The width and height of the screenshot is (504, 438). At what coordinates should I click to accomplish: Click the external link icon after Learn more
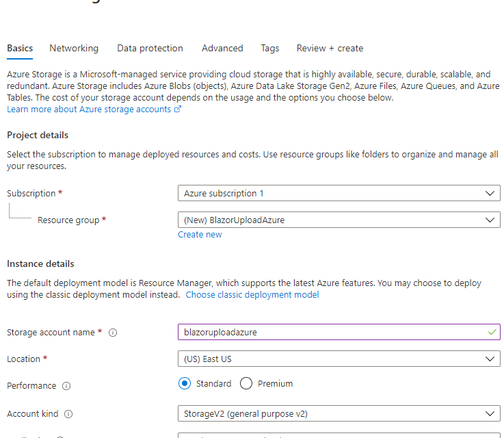point(178,109)
